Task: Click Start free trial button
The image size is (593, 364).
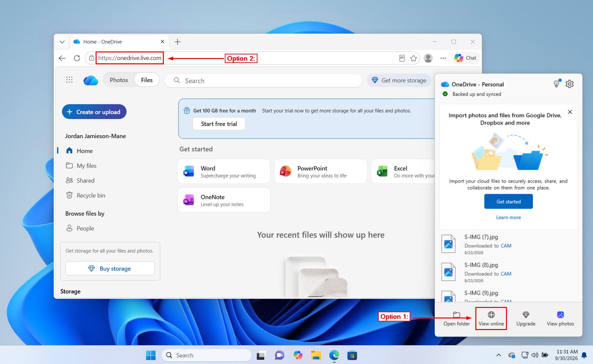Action: point(219,124)
